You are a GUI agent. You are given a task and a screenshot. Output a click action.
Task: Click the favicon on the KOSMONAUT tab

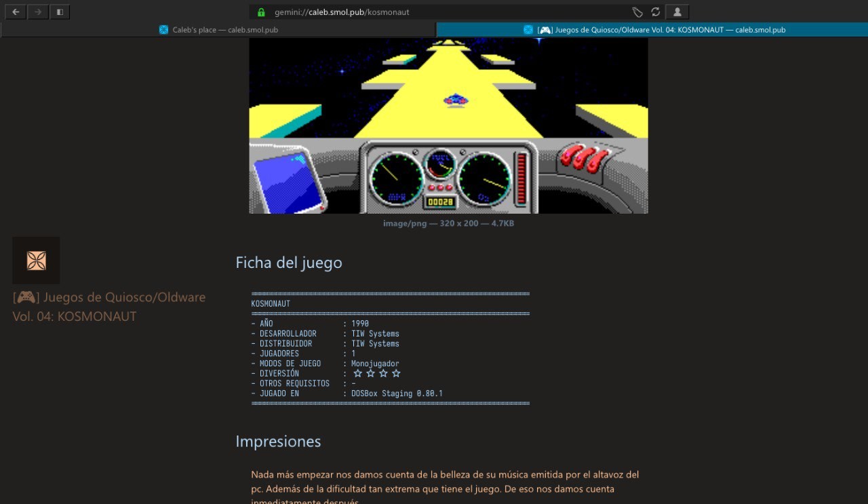tap(528, 29)
